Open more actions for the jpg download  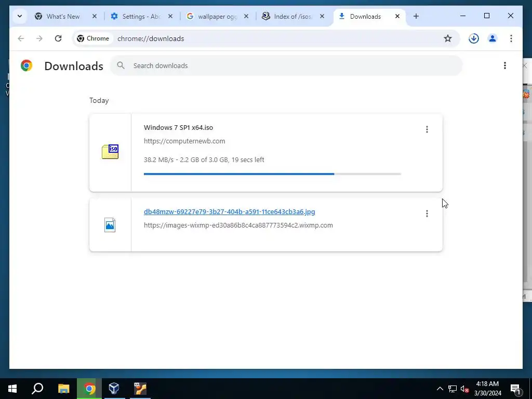tap(427, 214)
